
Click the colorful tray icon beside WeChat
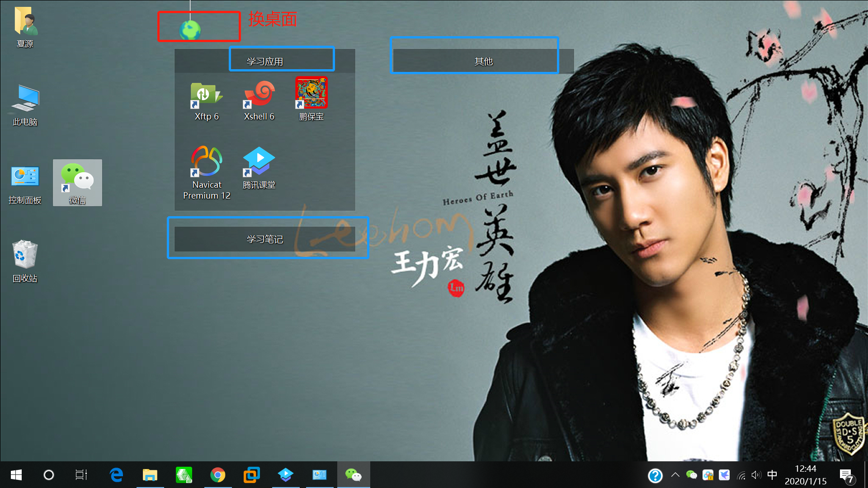tap(708, 475)
